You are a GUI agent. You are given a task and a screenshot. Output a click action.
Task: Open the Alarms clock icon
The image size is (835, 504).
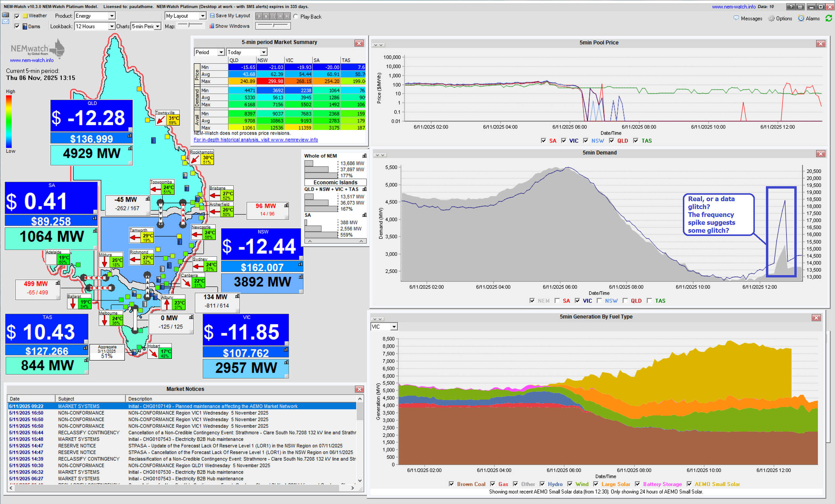801,18
